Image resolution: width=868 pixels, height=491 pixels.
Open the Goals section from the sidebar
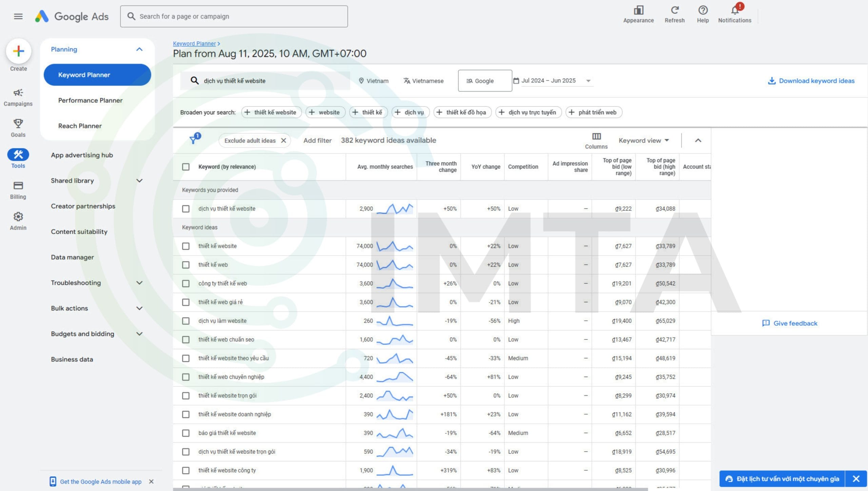tap(18, 123)
